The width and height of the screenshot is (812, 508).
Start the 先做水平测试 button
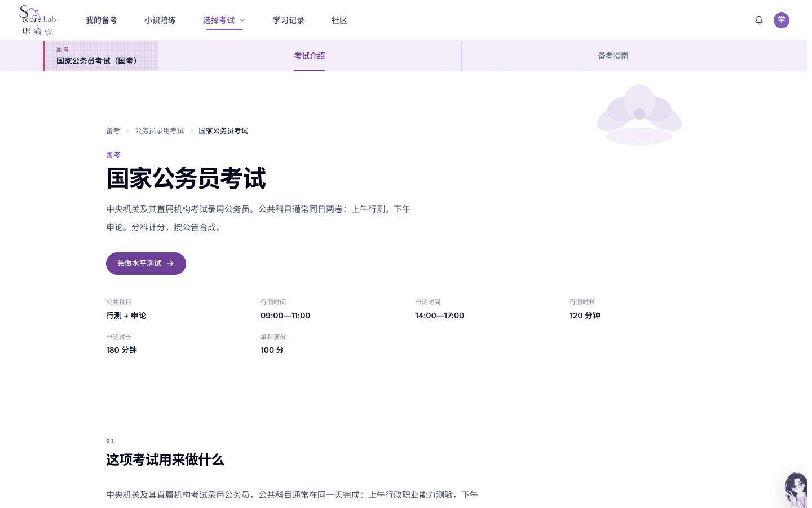coord(146,264)
